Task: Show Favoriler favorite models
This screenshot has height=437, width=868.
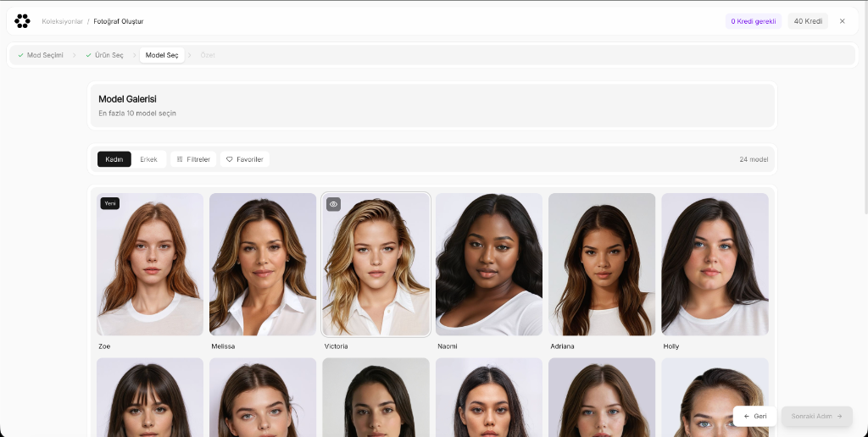Action: [244, 159]
